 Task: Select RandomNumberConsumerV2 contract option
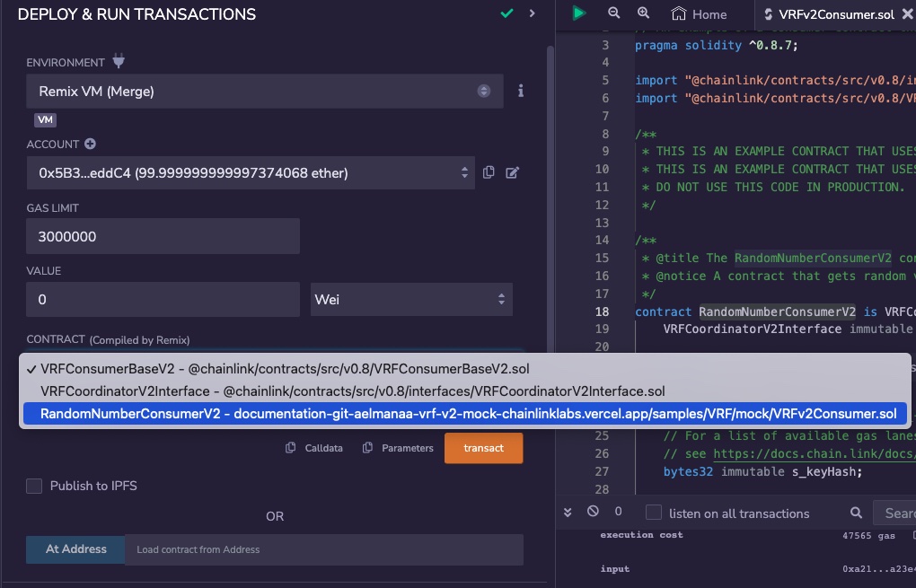point(467,414)
